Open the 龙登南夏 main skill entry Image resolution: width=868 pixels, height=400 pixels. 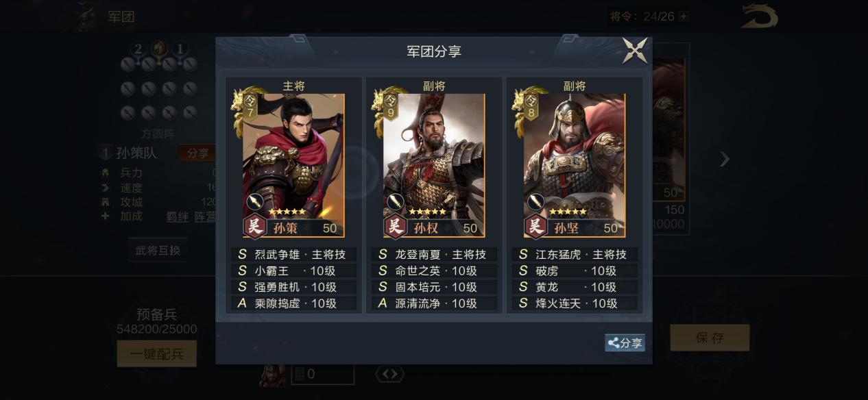(434, 254)
